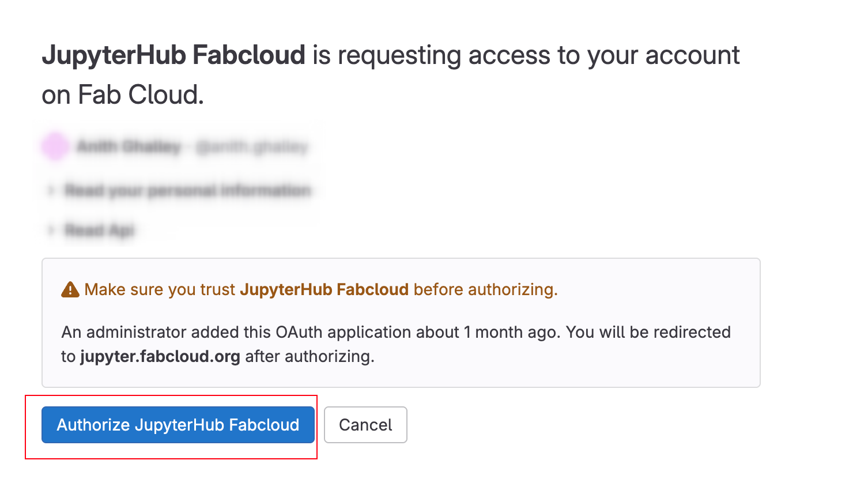Viewport: 868px width, 498px height.
Task: Expand the Read Api chevron arrow
Action: 51,231
